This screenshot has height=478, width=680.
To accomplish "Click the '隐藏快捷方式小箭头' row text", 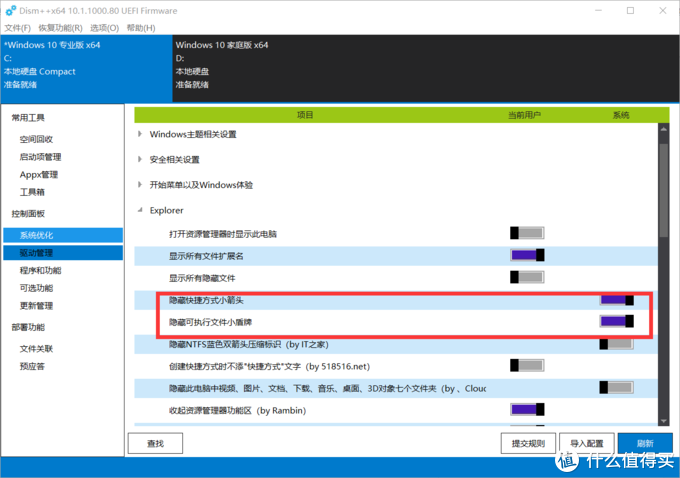I will click(x=206, y=300).
